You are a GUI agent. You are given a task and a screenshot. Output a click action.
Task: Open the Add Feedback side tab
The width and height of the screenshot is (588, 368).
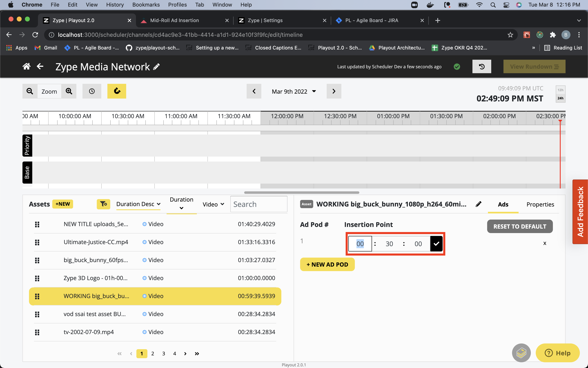pyautogui.click(x=580, y=212)
